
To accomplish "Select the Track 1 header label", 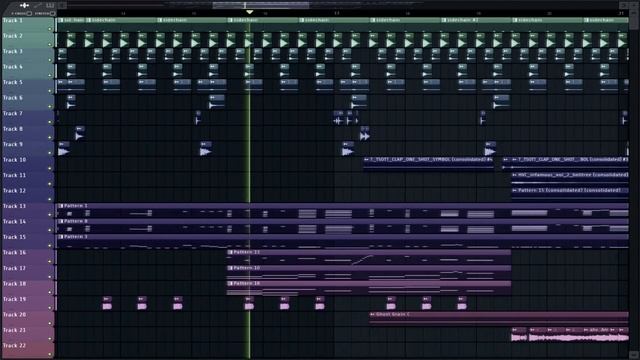I will (13, 20).
